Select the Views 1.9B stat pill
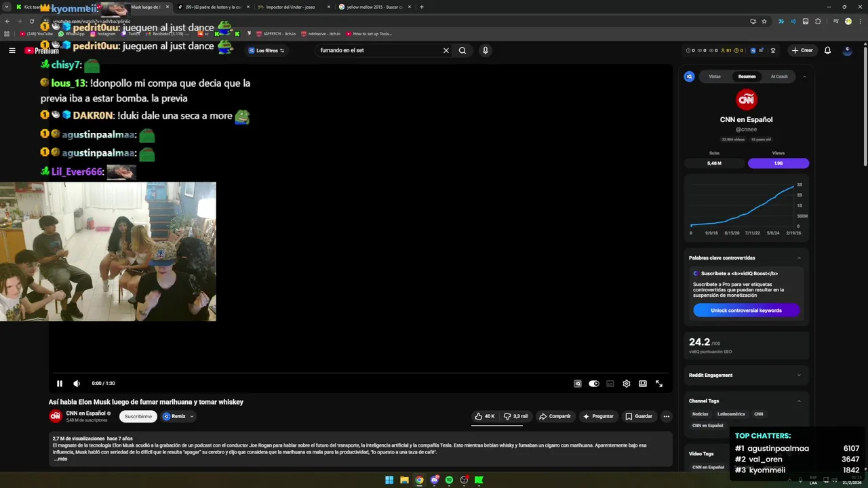This screenshot has width=868, height=488. coord(778,163)
